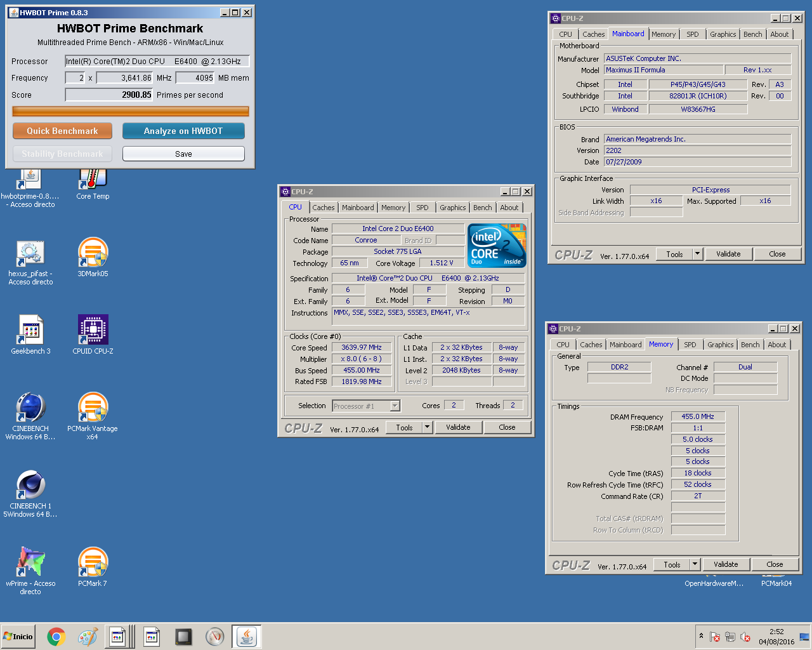The height and width of the screenshot is (650, 812).
Task: Click Quick Benchmark in HWBOT Prime
Action: point(62,131)
